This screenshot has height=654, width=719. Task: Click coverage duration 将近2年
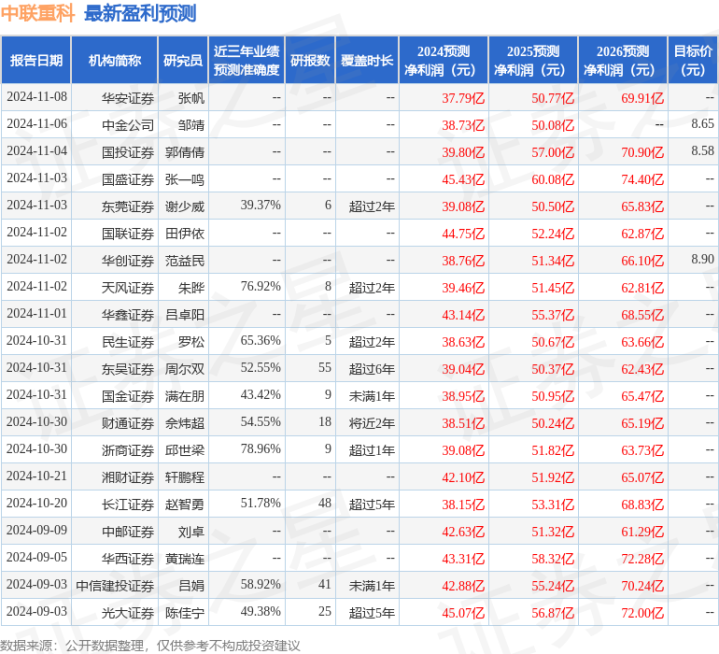pyautogui.click(x=372, y=423)
